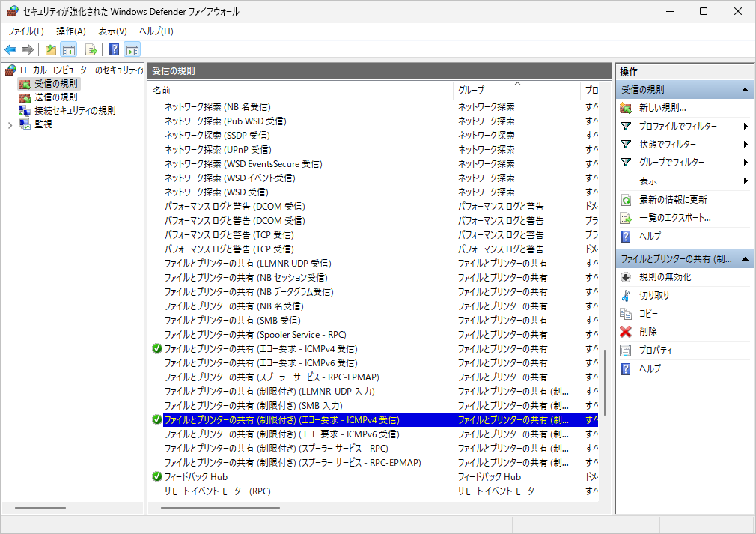The width and height of the screenshot is (756, 534).
Task: Open the 表示(V) menu
Action: tap(112, 31)
